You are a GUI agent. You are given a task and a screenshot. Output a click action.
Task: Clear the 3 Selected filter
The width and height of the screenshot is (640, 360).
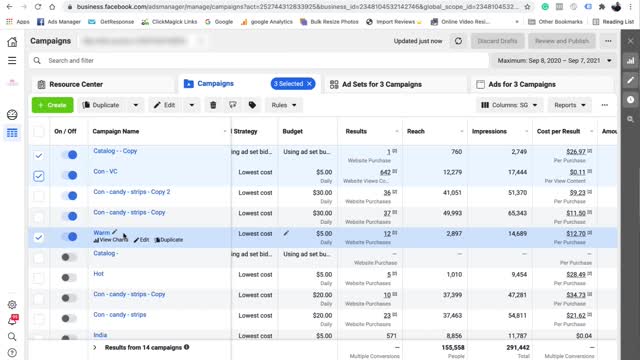pyautogui.click(x=309, y=84)
